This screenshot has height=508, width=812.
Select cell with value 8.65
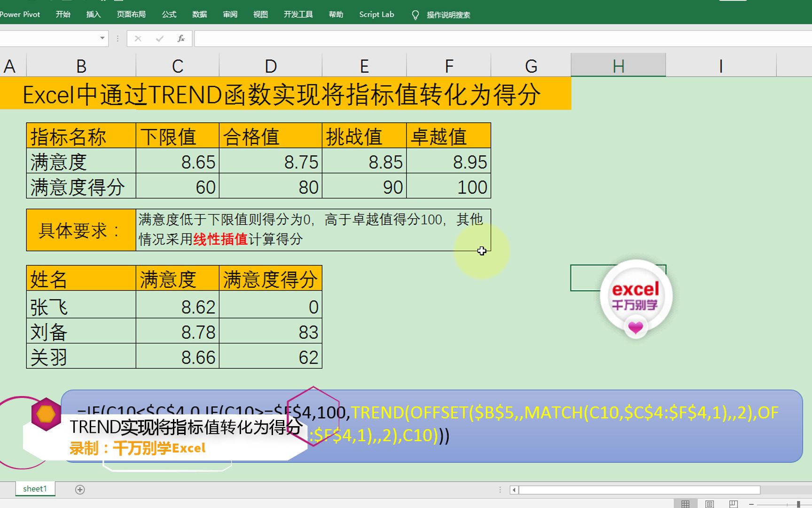click(178, 161)
